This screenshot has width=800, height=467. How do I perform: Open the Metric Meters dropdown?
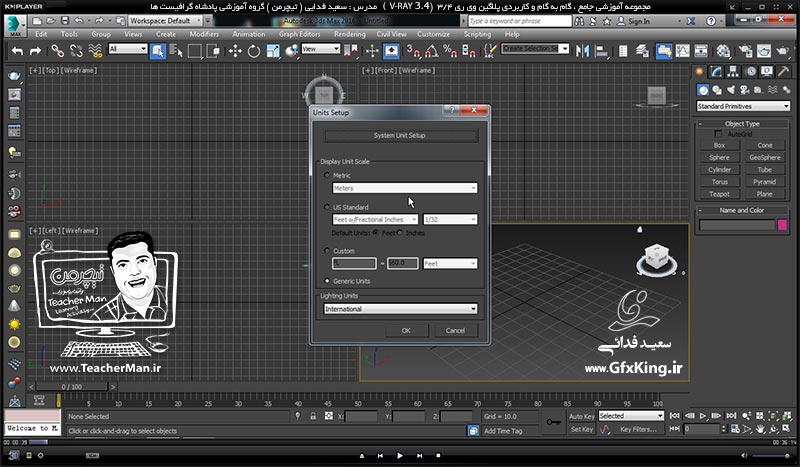pyautogui.click(x=405, y=188)
